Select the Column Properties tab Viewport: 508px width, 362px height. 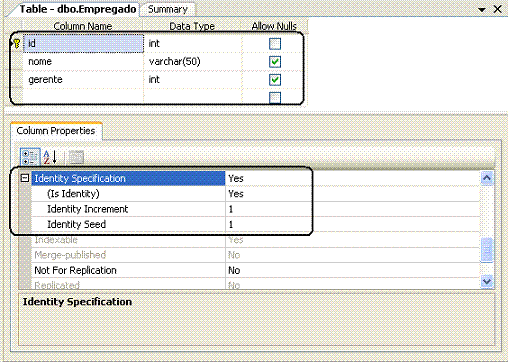click(x=56, y=131)
